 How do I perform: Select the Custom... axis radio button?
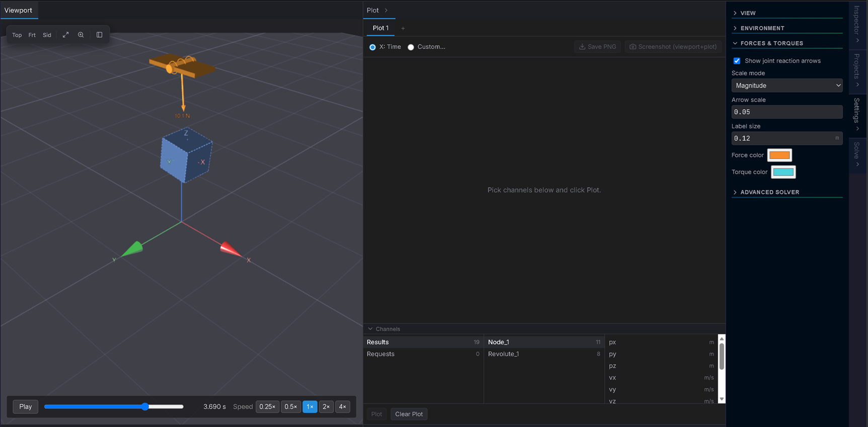pos(411,47)
